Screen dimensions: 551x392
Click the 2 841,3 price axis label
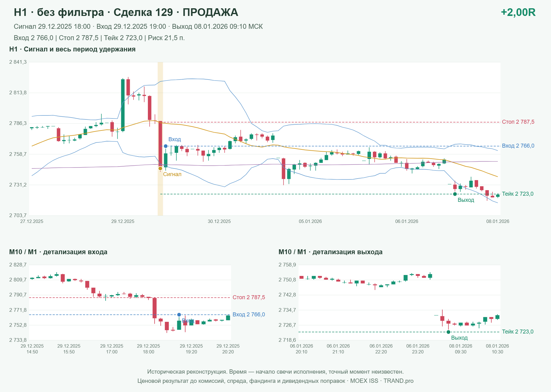coord(18,62)
